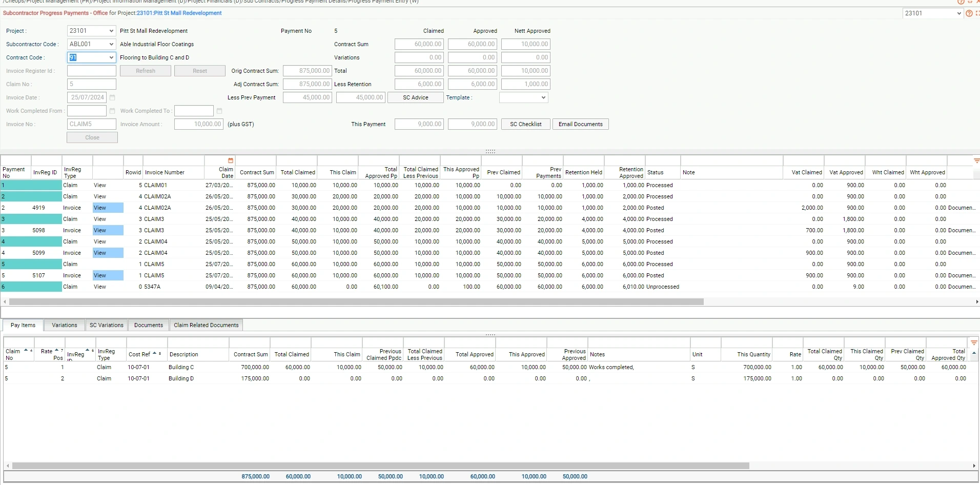Open top-right project selector 23101
Screen dimensions: 980x485
click(959, 13)
